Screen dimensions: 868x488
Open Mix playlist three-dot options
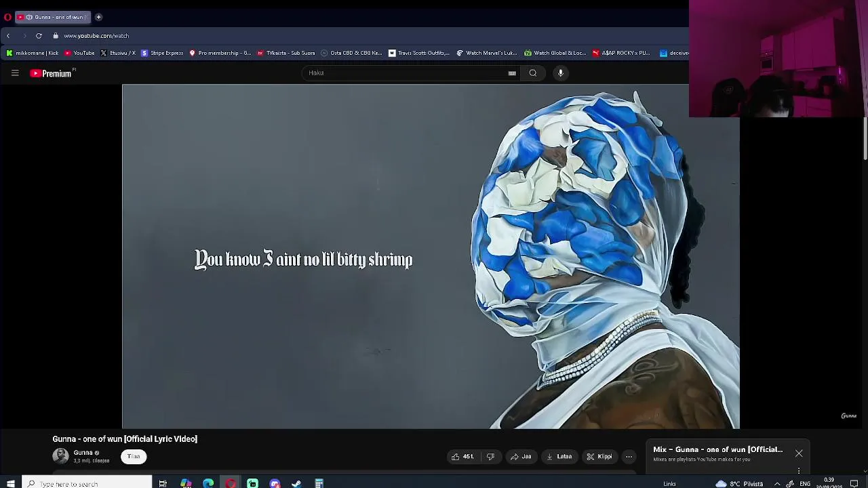point(799,470)
